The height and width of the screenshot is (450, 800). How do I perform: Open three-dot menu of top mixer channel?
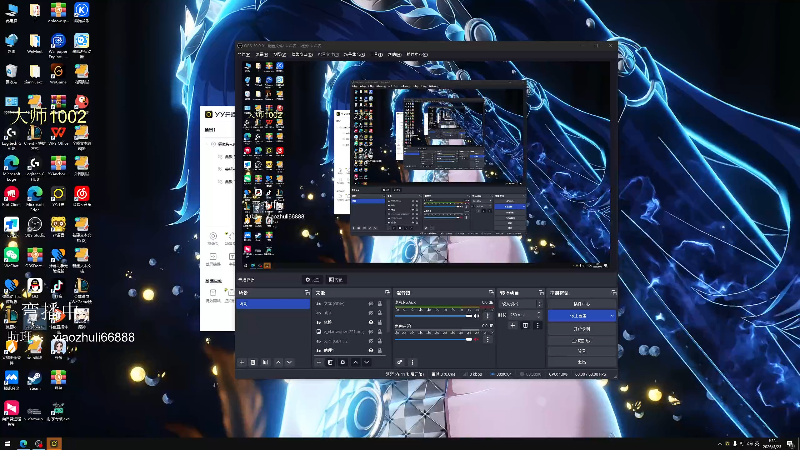click(x=488, y=317)
